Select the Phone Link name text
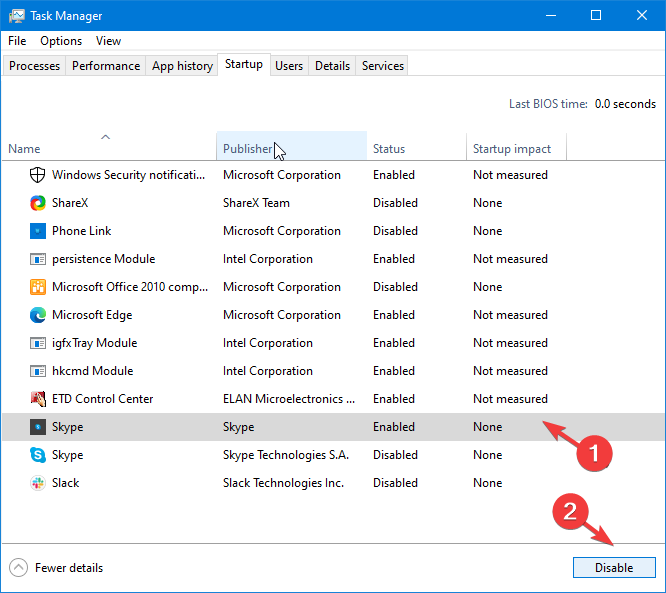The height and width of the screenshot is (593, 666). tap(82, 231)
